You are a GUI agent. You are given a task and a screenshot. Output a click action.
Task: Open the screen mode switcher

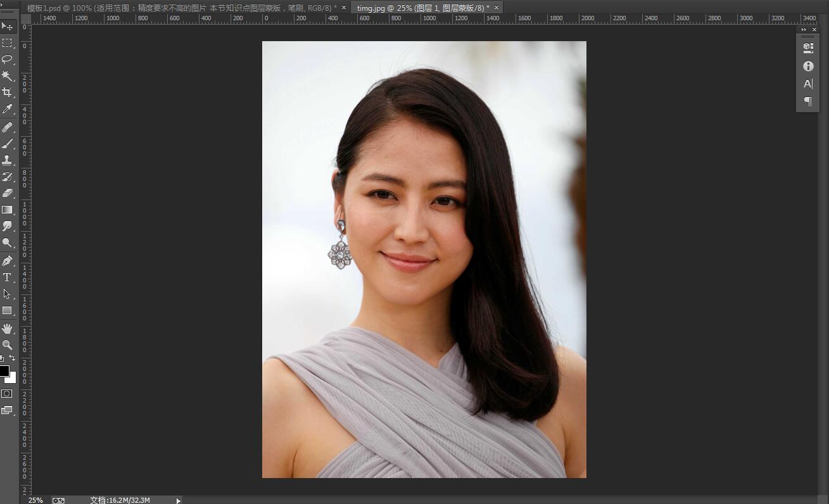tap(7, 410)
